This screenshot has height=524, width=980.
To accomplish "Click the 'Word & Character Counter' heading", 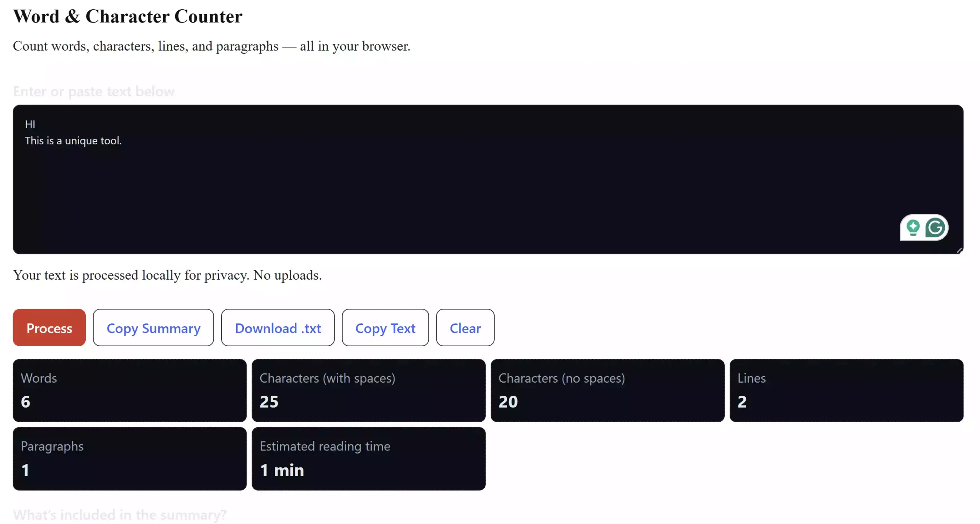I will point(127,16).
